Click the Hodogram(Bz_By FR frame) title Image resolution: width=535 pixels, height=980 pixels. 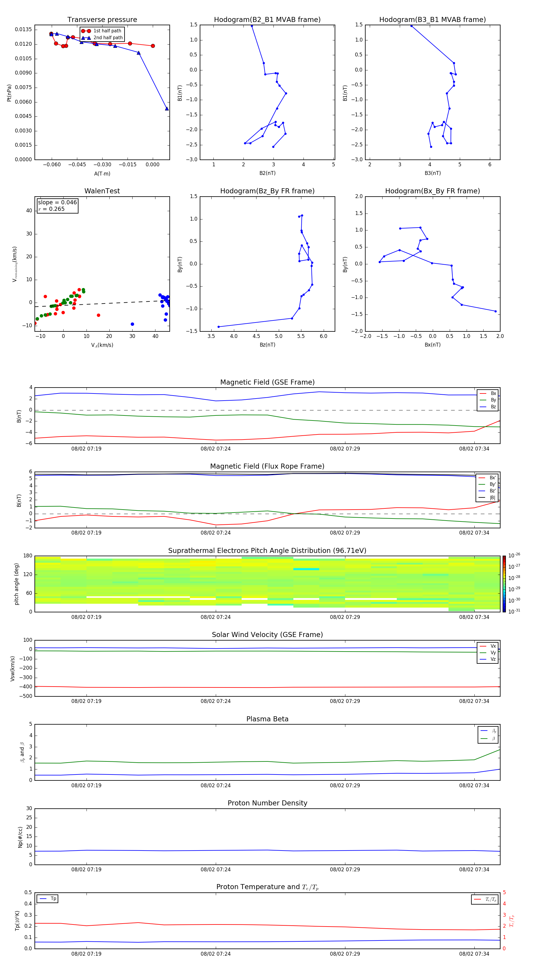[267, 191]
